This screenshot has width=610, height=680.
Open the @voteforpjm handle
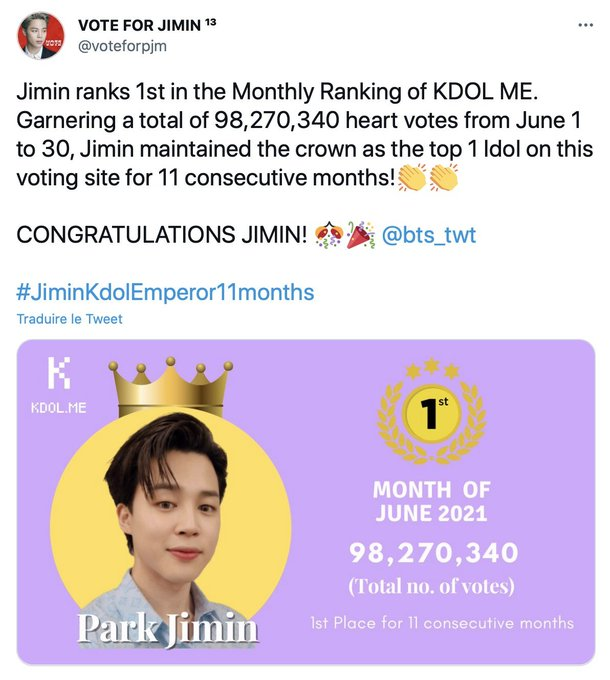click(122, 46)
